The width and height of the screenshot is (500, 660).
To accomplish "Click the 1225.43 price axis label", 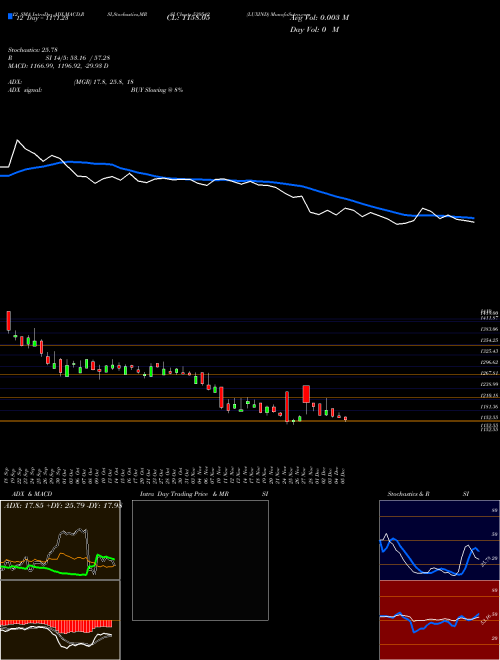I will coord(489,351).
